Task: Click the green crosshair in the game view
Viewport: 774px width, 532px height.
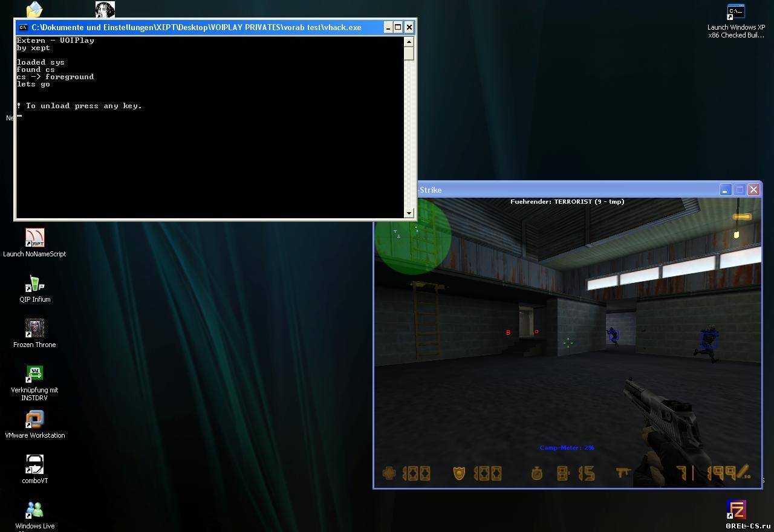Action: (568, 343)
